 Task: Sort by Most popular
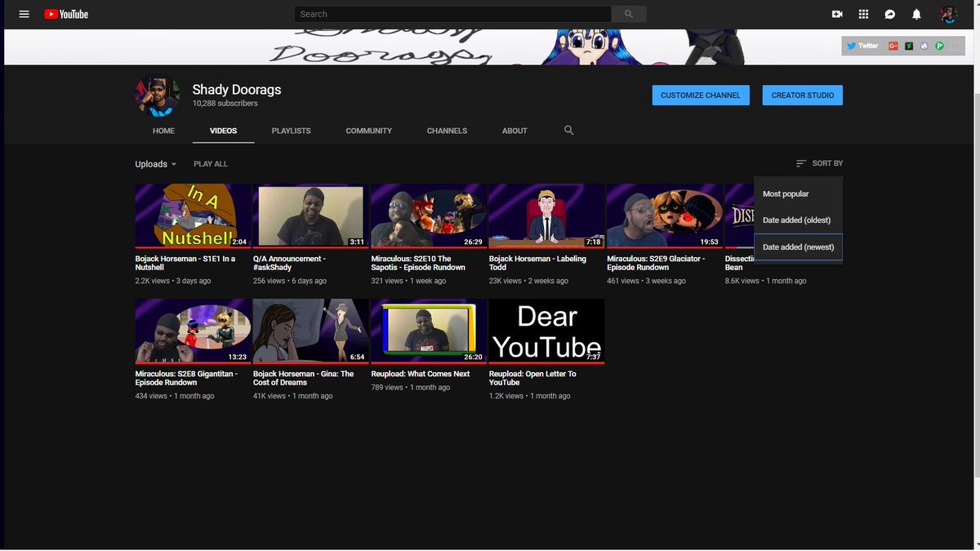pos(799,193)
